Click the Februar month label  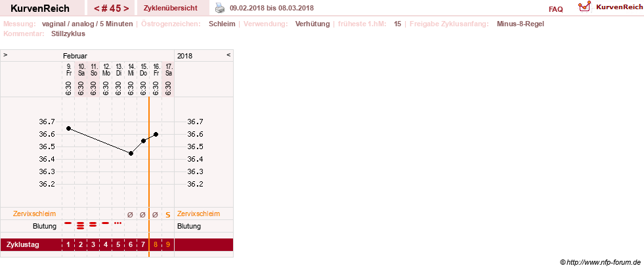[75, 56]
